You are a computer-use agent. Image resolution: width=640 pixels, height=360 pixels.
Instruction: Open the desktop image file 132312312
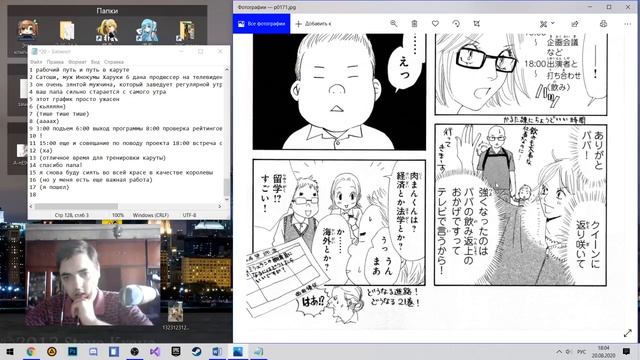[176, 315]
